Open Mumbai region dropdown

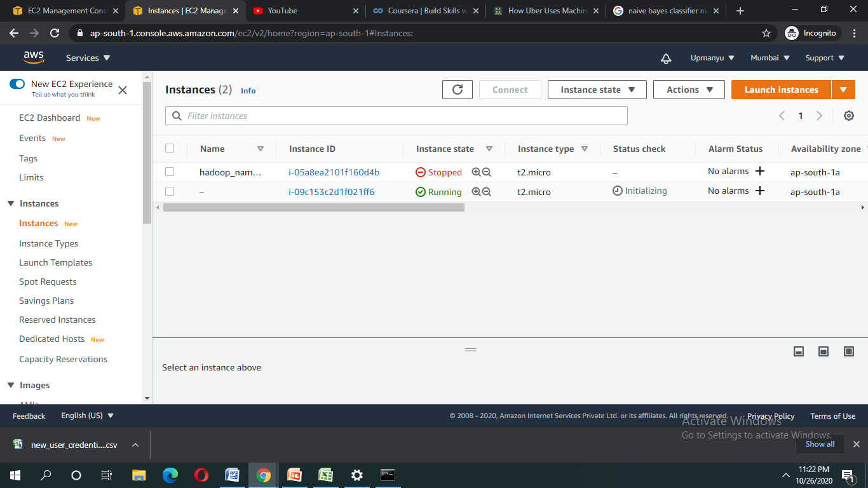pos(770,58)
